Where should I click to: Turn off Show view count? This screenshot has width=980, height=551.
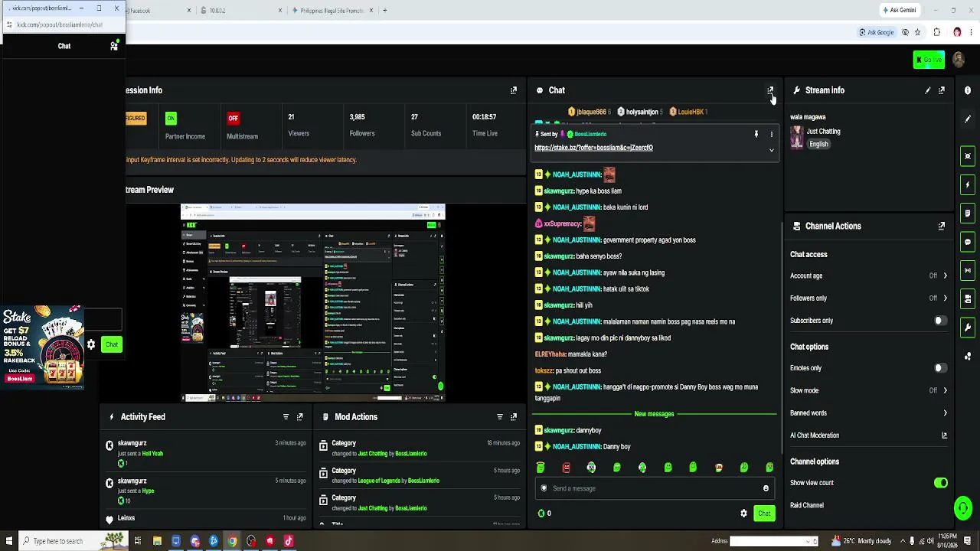(x=941, y=483)
